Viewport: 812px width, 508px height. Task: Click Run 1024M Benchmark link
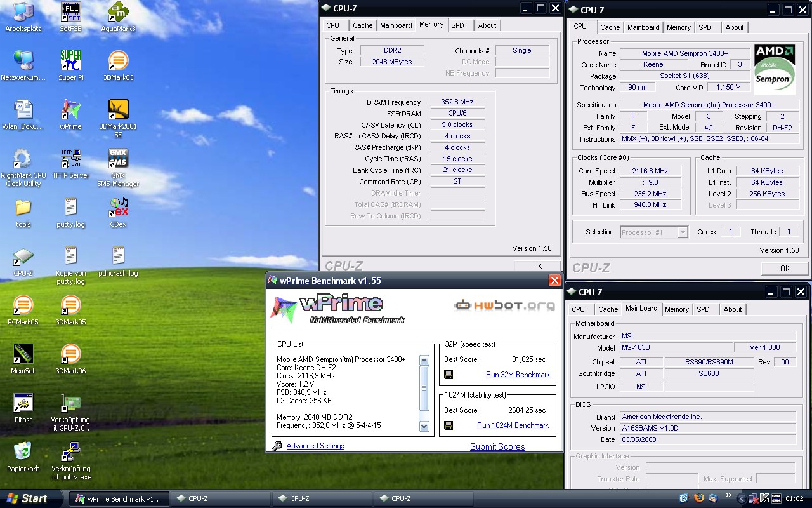(x=513, y=425)
